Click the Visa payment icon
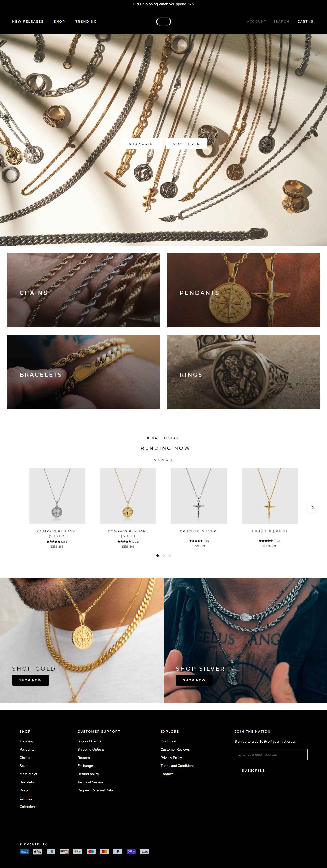Viewport: 327px width, 868px height. pyautogui.click(x=145, y=851)
